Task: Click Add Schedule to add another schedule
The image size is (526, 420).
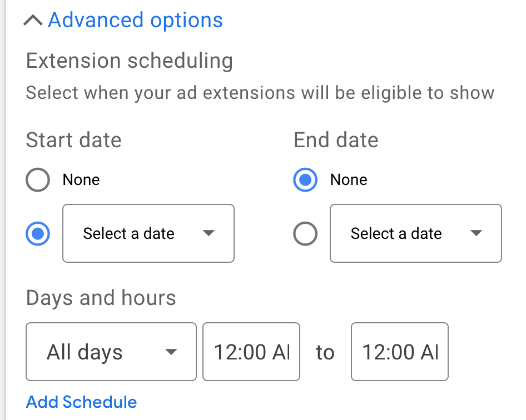Action: (81, 402)
